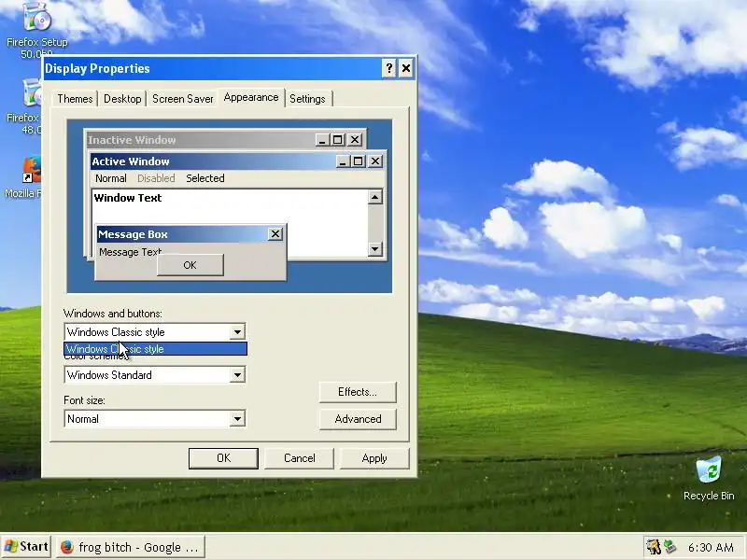The image size is (747, 560).
Task: Switch to the Desktop tab
Action: click(x=122, y=99)
